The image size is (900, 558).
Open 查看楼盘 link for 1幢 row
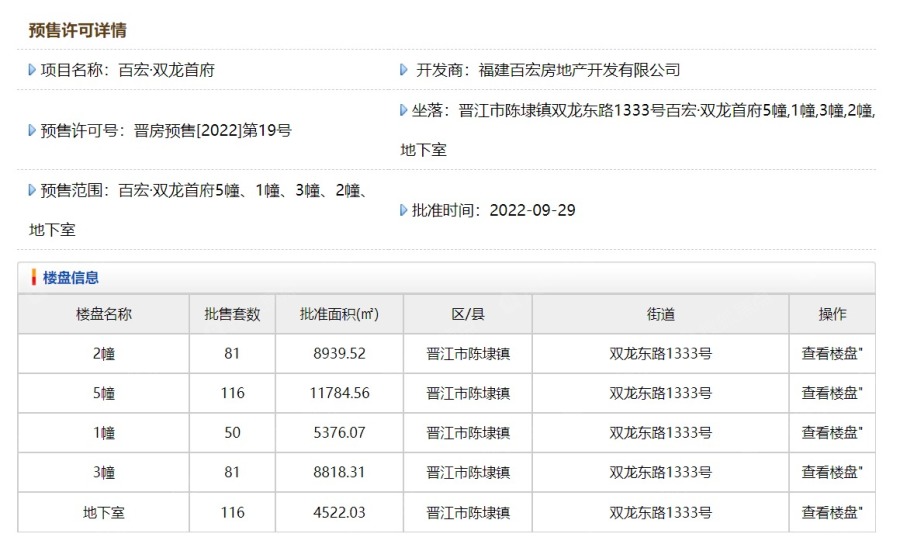pos(832,433)
